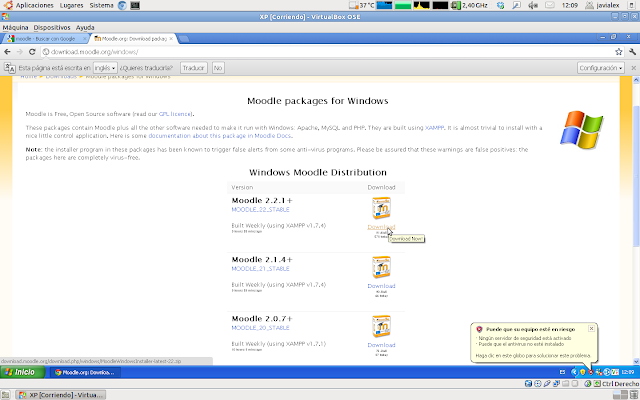This screenshot has width=640, height=400.
Task: Click the show desktop button bottom-left
Action: coord(5,395)
